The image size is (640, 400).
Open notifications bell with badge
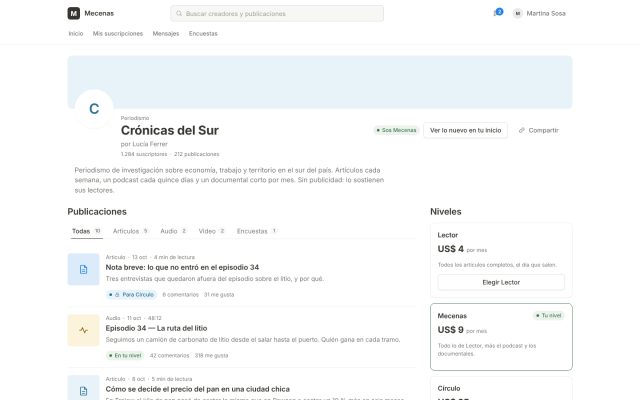(498, 13)
